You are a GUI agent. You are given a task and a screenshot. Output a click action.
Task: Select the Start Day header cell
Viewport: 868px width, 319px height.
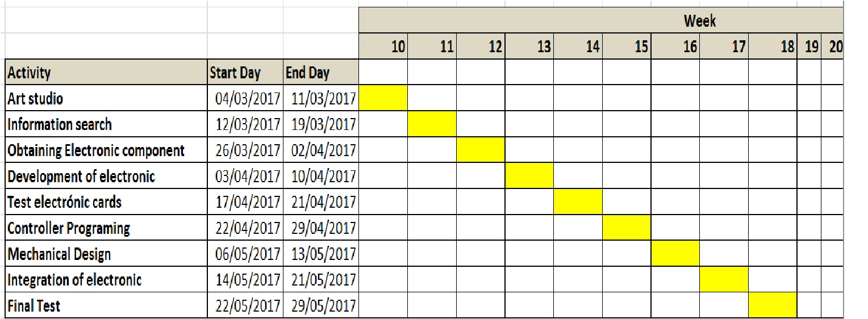[245, 73]
